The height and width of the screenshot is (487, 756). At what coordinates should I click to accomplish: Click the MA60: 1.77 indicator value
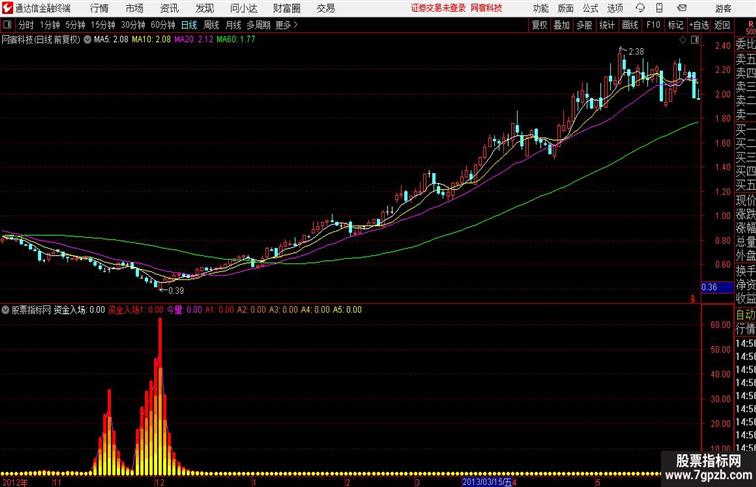click(x=236, y=40)
